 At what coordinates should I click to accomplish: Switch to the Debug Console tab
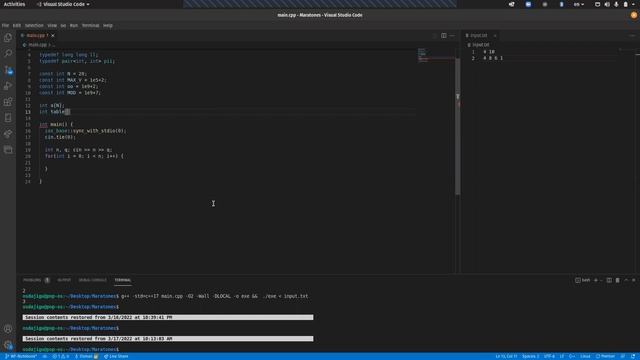93,280
